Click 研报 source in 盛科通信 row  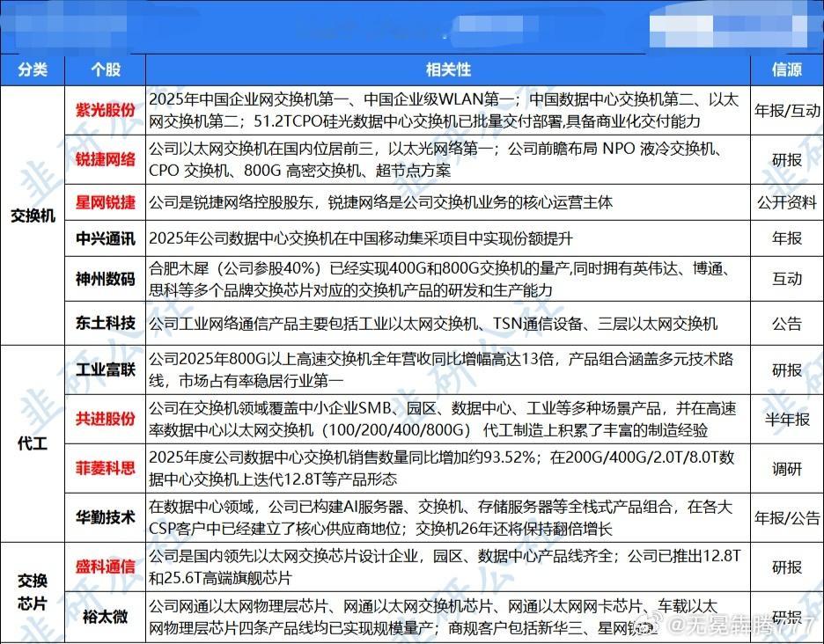coord(787,567)
